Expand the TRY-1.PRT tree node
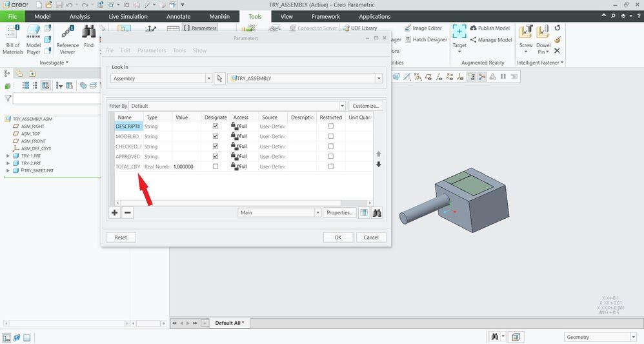The width and height of the screenshot is (644, 344). tap(8, 156)
